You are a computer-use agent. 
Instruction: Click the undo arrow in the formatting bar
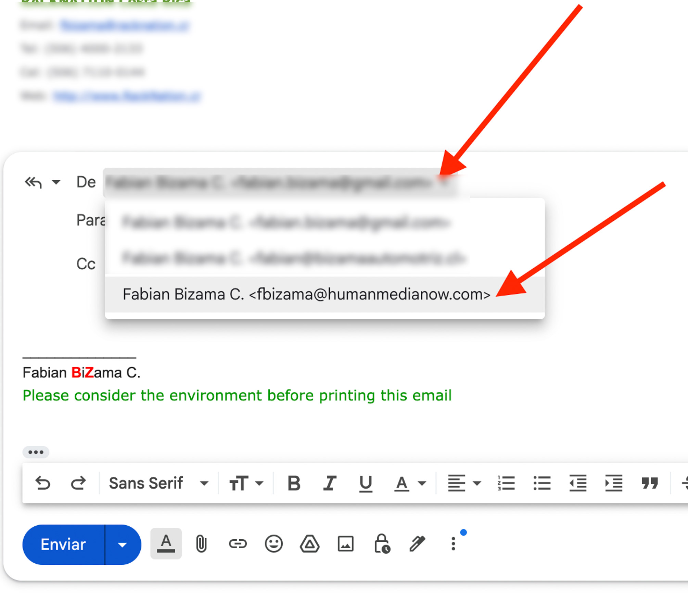click(x=43, y=483)
